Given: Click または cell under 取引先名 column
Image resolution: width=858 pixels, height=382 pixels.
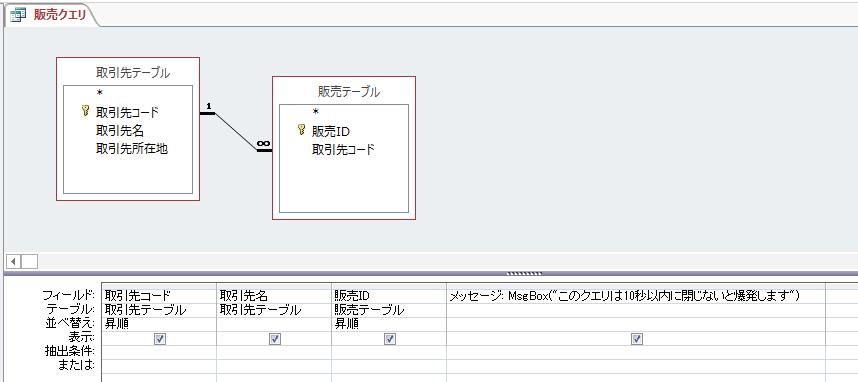Looking at the screenshot, I should coord(274,366).
